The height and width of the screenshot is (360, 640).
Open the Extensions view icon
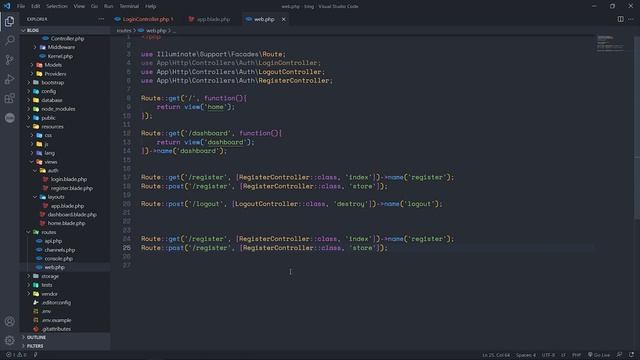9,98
